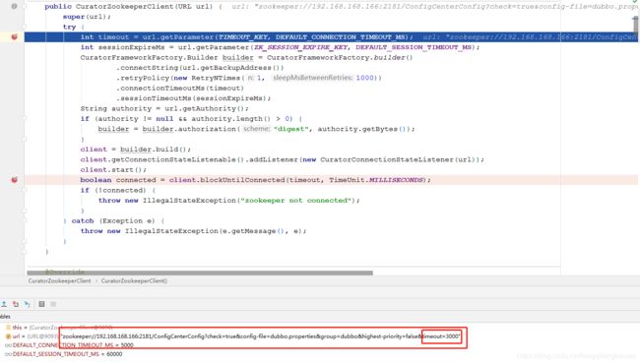Remove breakpoint on the 'int timeout' line

15,37
